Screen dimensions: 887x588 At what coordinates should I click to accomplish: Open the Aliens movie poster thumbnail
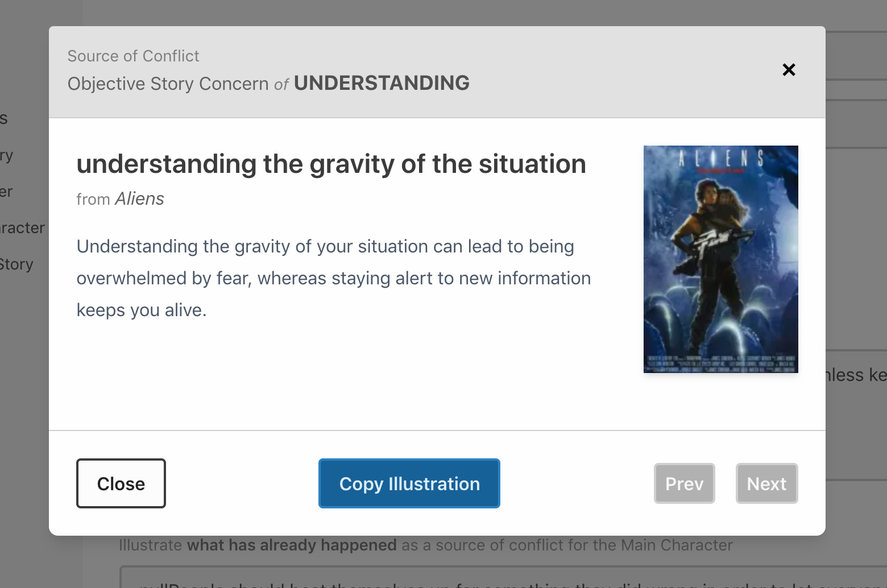pos(721,259)
